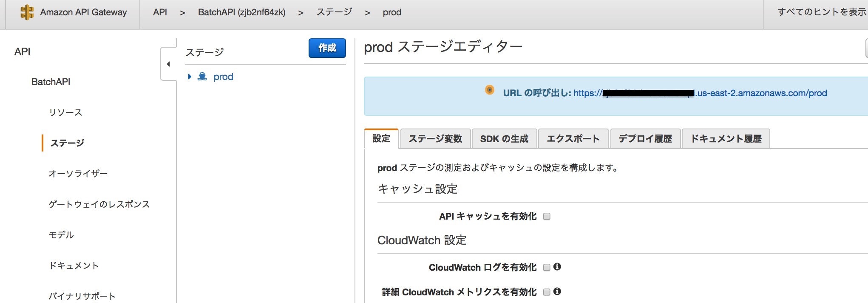This screenshot has width=868, height=303.
Task: Click the ステージ panel heading
Action: [x=204, y=52]
